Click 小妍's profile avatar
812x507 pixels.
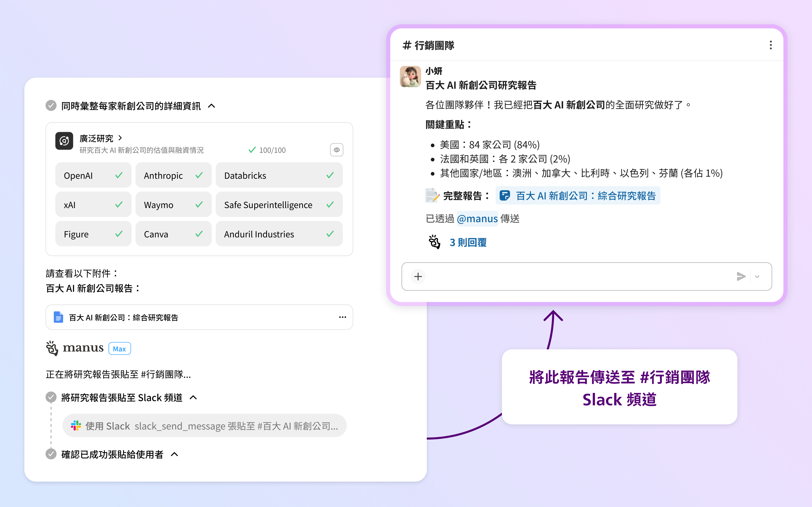click(x=410, y=77)
